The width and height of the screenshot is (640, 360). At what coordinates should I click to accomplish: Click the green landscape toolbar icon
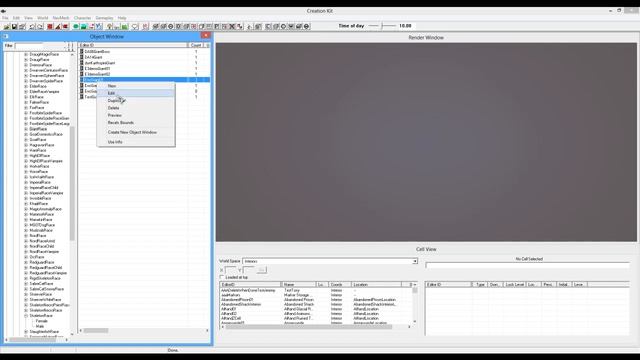84,27
